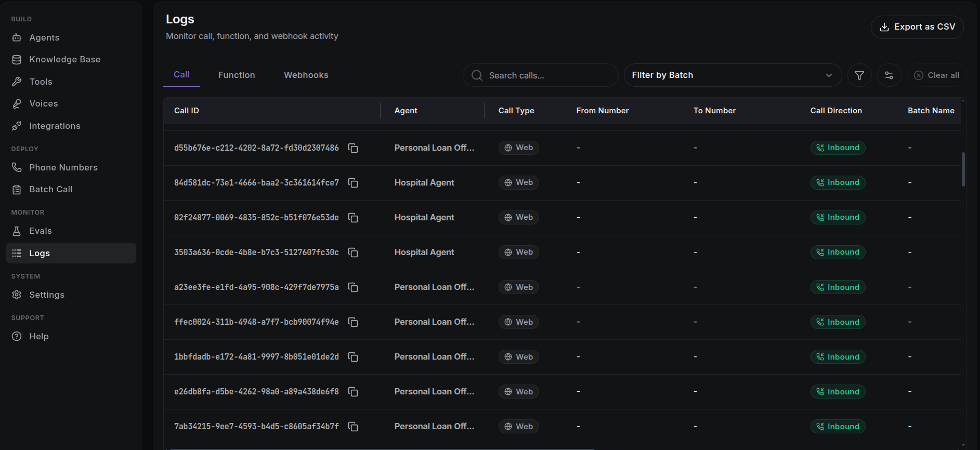This screenshot has width=980, height=450.
Task: Click the Agent column header
Action: click(x=406, y=111)
